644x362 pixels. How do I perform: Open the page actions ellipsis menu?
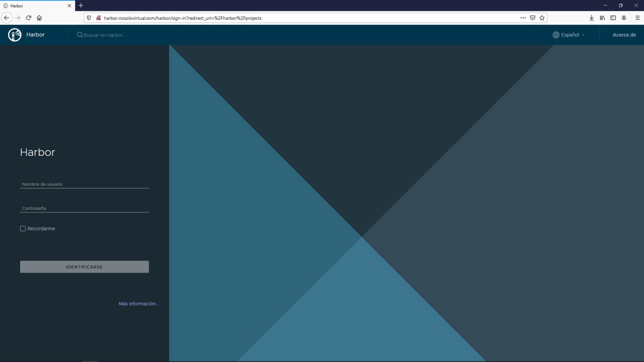point(523,18)
